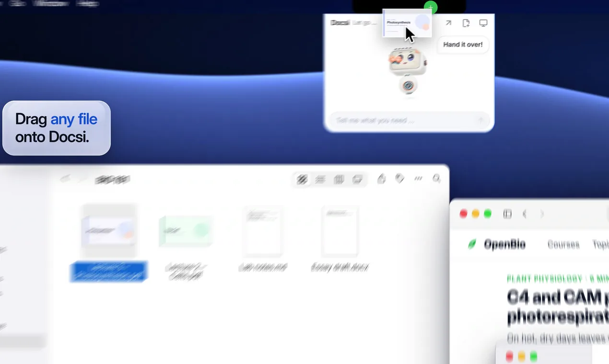609x364 pixels.
Task: Open the more-actions ellipsis in Finder
Action: point(418,179)
